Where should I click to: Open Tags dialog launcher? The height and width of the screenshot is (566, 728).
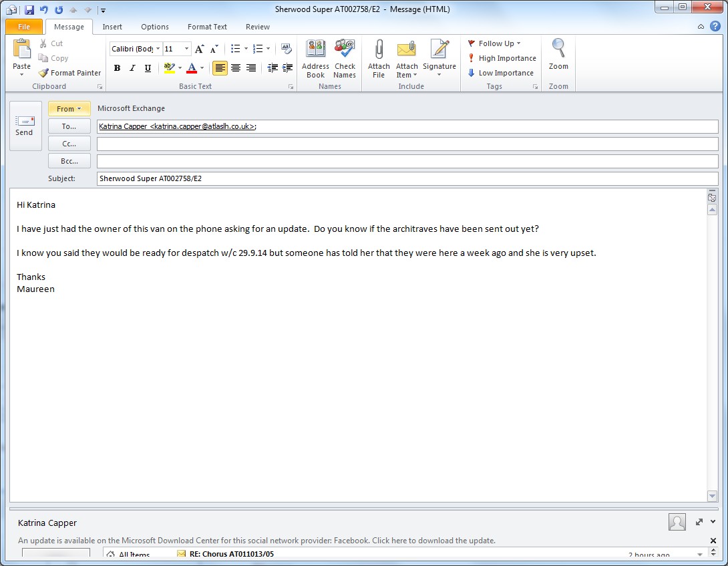(535, 87)
